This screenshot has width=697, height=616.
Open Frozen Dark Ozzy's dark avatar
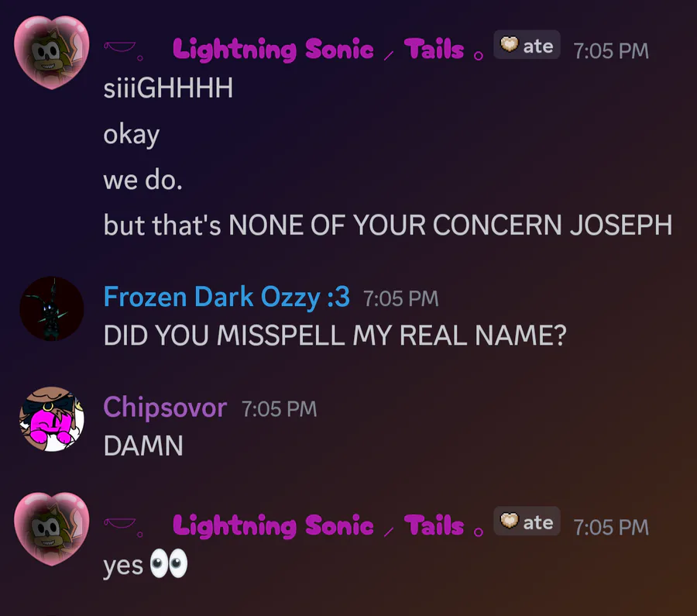52,308
